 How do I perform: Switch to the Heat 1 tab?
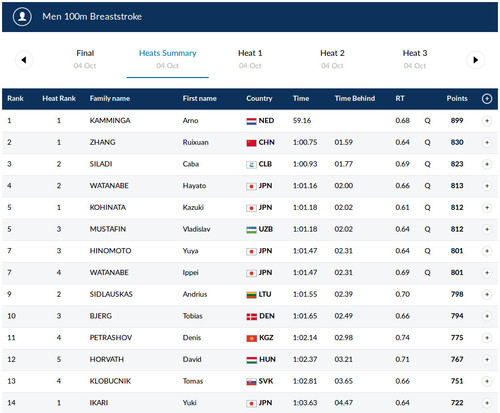pos(250,59)
